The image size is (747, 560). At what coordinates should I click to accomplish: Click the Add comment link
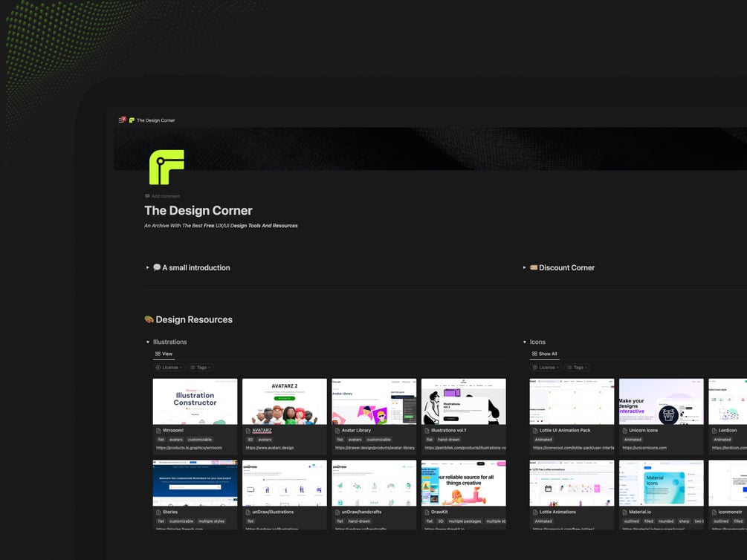pos(163,196)
